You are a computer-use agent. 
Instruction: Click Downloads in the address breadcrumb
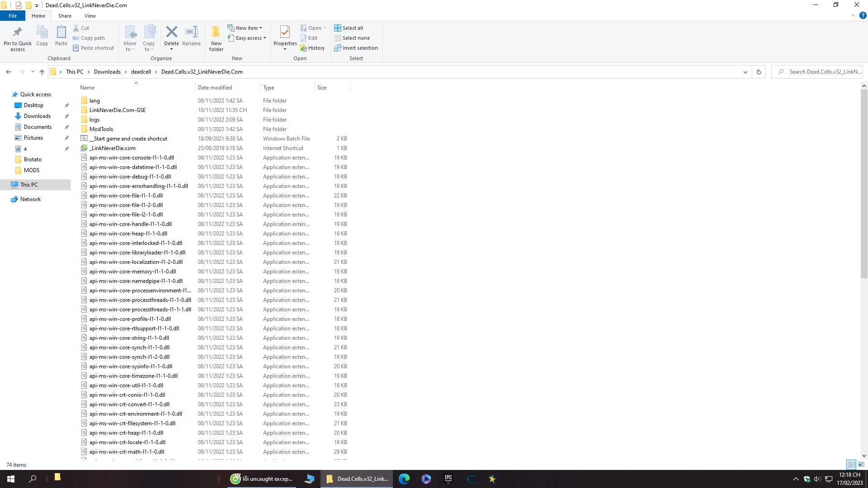pos(107,72)
